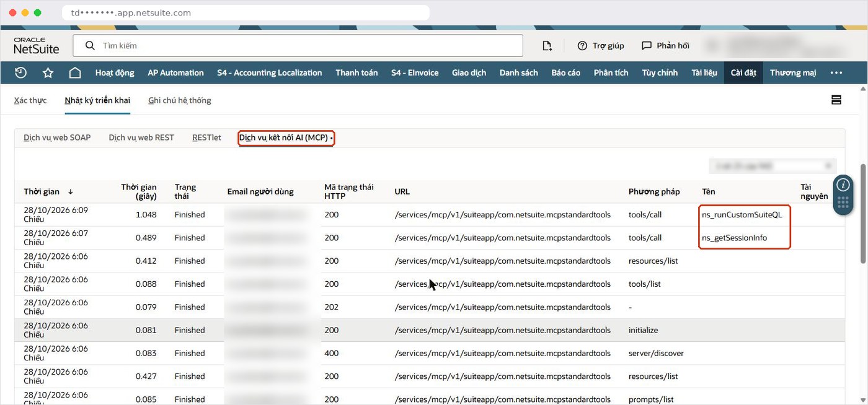Viewport: 868px width, 405px height.
Task: Click the URL column header
Action: pyautogui.click(x=402, y=192)
